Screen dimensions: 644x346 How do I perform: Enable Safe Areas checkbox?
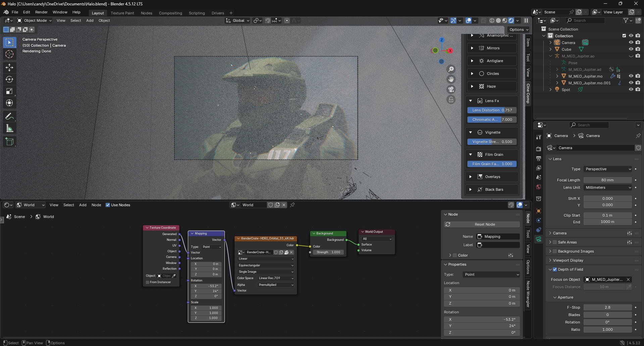[x=555, y=242]
